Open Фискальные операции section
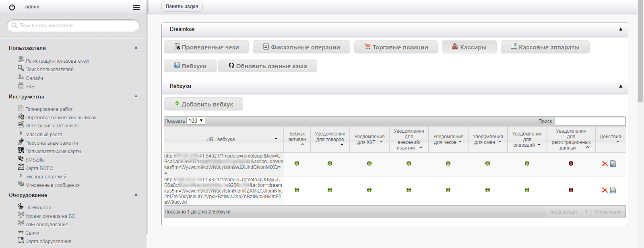 301,47
